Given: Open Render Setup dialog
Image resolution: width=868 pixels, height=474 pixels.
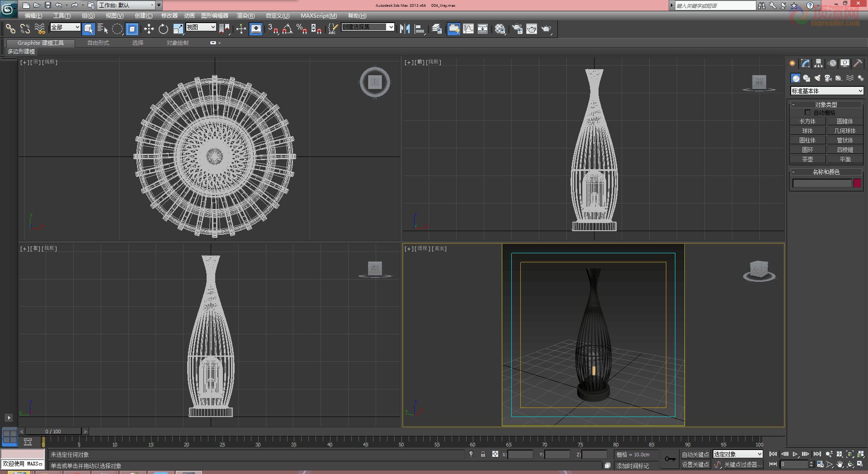Looking at the screenshot, I should (517, 29).
